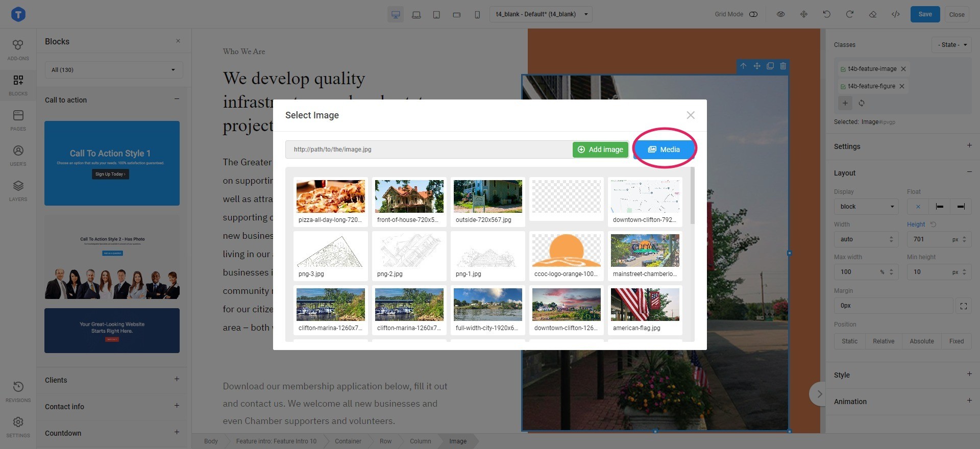
Task: Remove the t4b-feature-image class
Action: click(x=903, y=69)
